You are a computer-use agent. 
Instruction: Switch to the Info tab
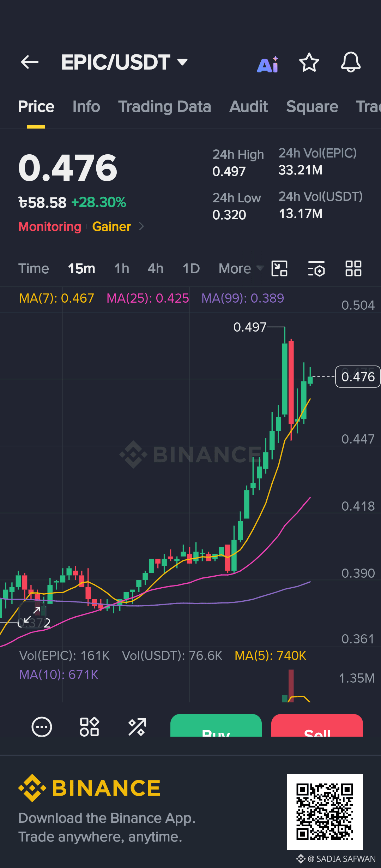tap(86, 107)
